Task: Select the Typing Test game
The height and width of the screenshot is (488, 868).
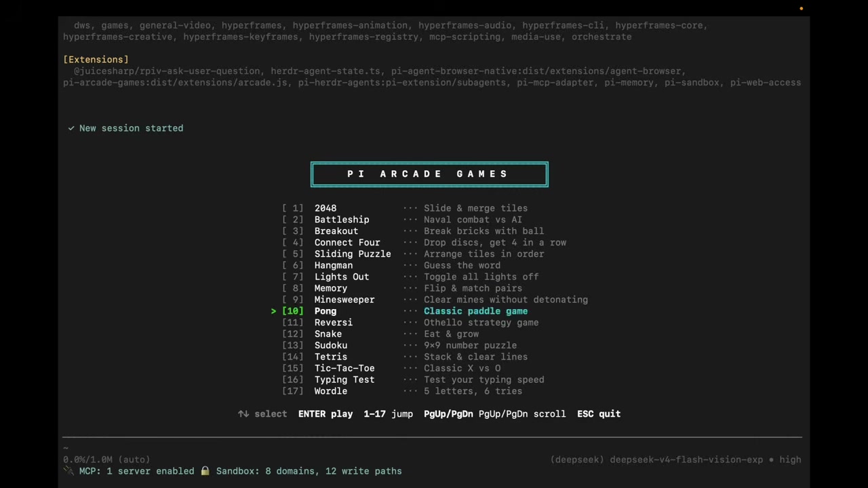Action: pos(413,380)
